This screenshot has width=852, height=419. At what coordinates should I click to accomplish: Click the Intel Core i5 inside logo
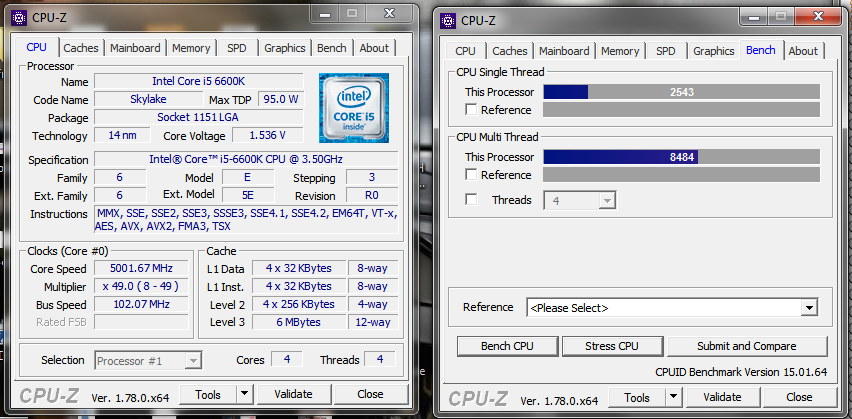(354, 108)
